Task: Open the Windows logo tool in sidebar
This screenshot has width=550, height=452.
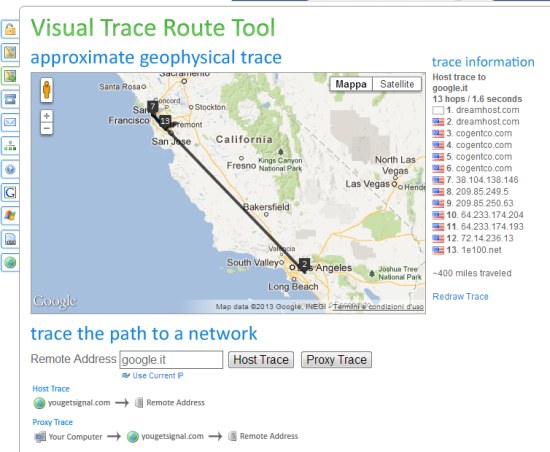Action: point(10,216)
